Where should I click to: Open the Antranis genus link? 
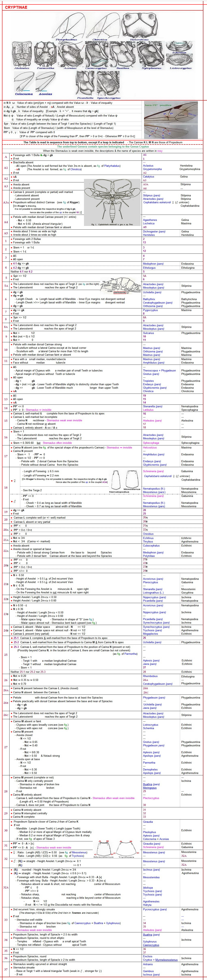coord(148,964)
